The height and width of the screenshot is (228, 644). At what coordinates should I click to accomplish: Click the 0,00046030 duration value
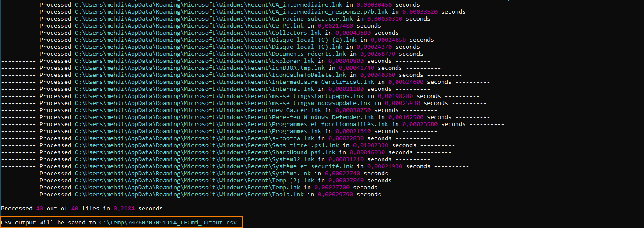pyautogui.click(x=367, y=152)
